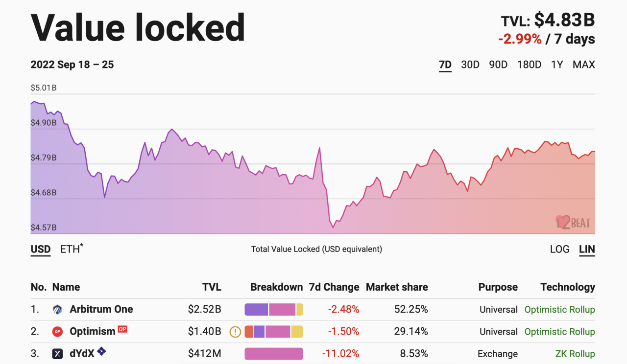Click the Technology column header
The image size is (627, 364).
[568, 287]
